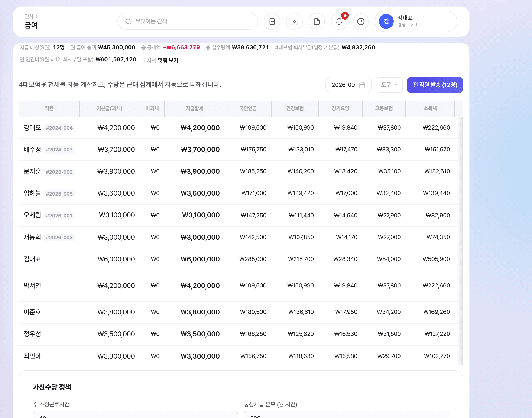Click 서동혁's ID tag #2026-003
532x418 pixels.
(59, 237)
